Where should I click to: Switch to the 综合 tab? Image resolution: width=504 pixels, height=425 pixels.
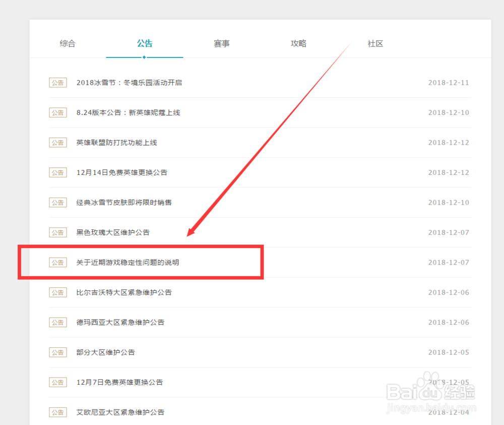point(68,44)
